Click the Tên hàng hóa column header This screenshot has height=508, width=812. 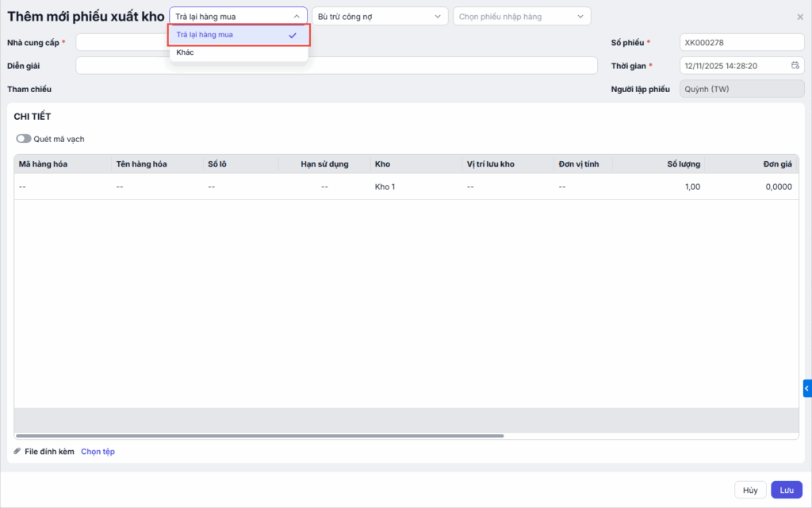point(157,164)
